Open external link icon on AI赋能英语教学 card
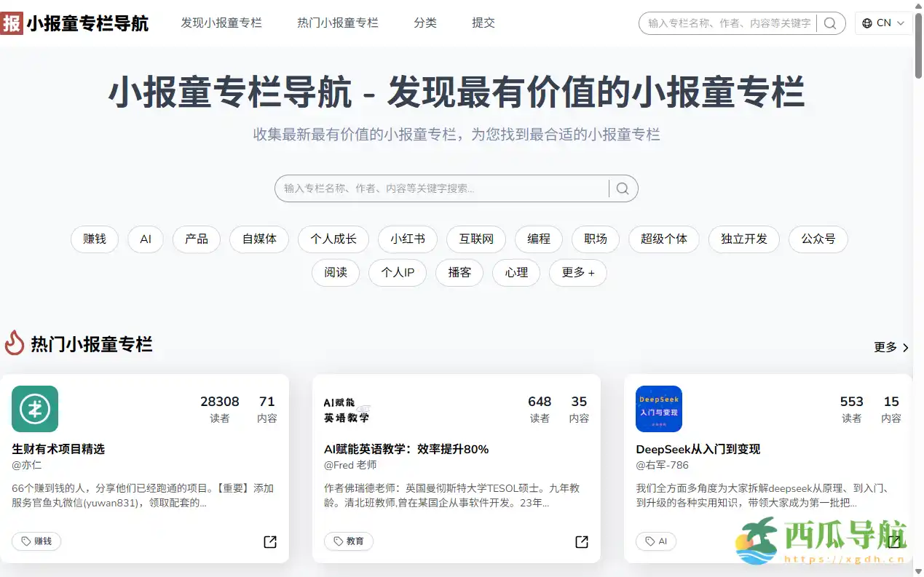The width and height of the screenshot is (924, 577). (x=581, y=541)
